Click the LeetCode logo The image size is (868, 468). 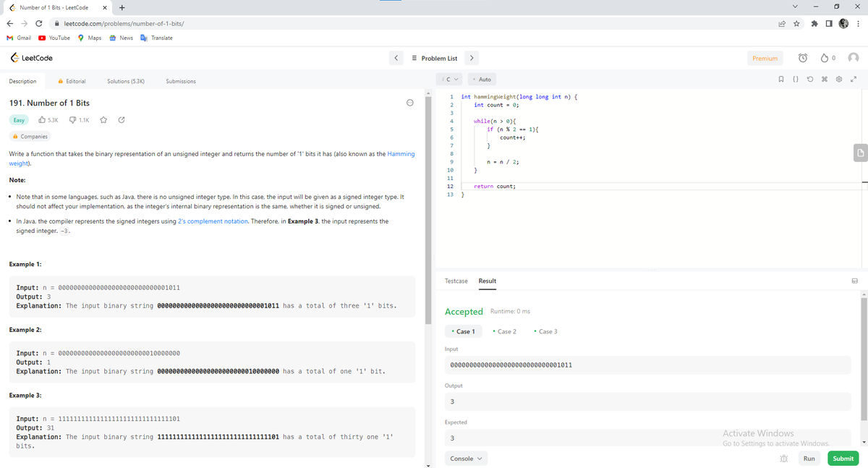[x=30, y=58]
